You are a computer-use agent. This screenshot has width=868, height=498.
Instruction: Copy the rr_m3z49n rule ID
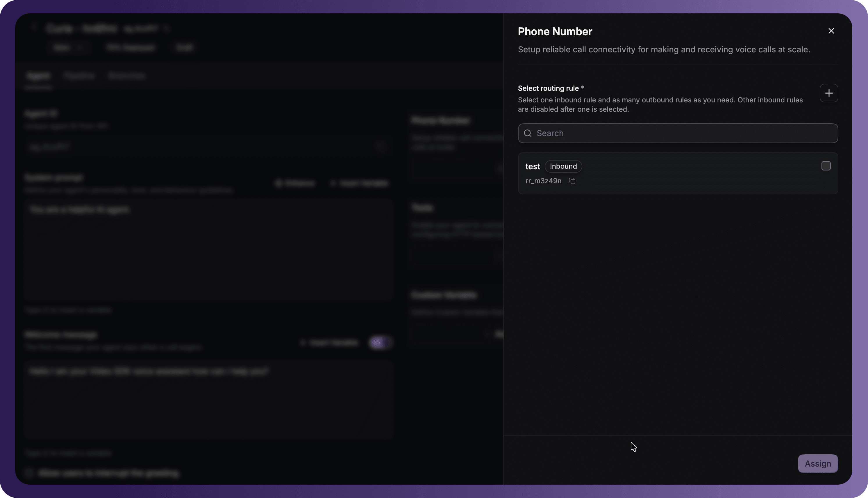pyautogui.click(x=572, y=181)
